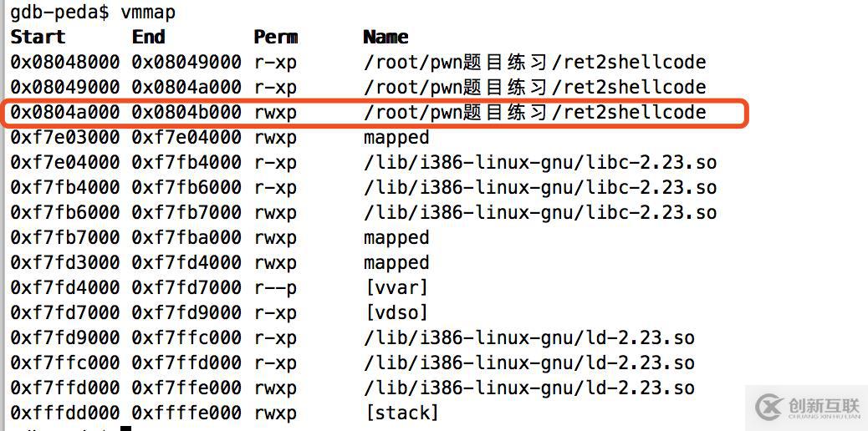Click start address 0x0804a000 in highlighted row
The image size is (868, 431).
(x=64, y=112)
